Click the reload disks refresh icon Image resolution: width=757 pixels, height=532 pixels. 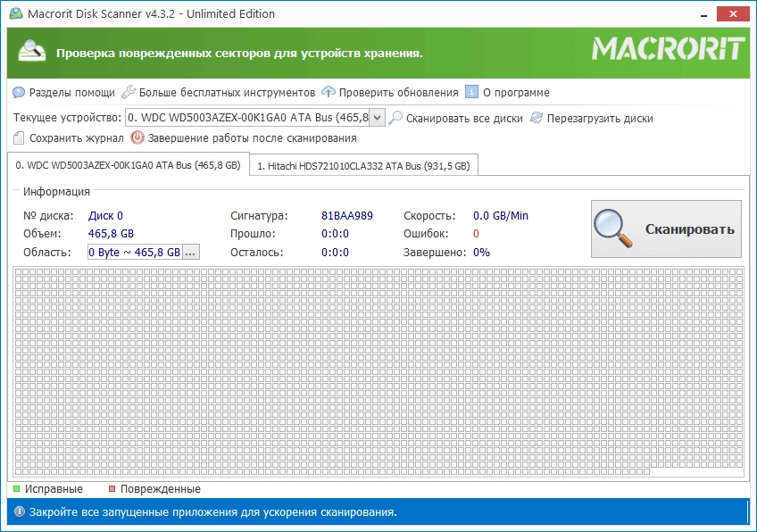pyautogui.click(x=537, y=118)
